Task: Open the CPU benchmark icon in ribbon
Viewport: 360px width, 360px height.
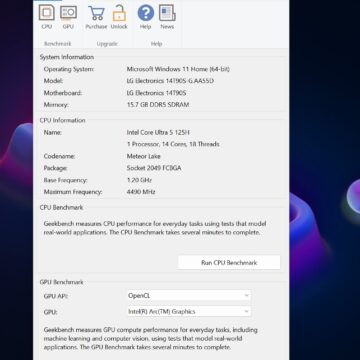Action: (x=47, y=13)
